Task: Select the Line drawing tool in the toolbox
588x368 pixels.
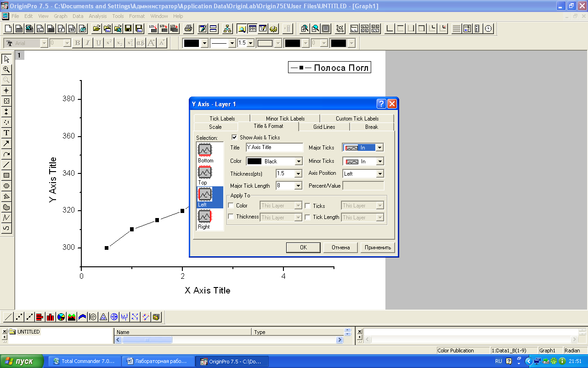Action: (6, 165)
